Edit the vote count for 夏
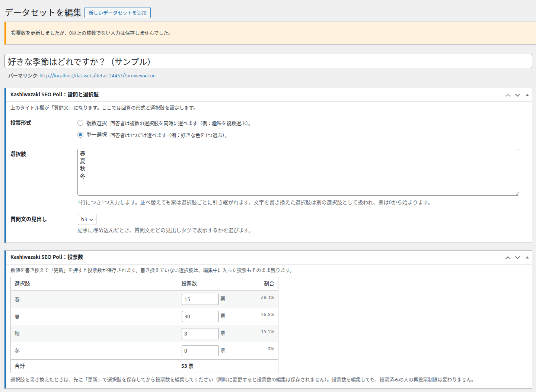The height and width of the screenshot is (392, 536). (200, 317)
